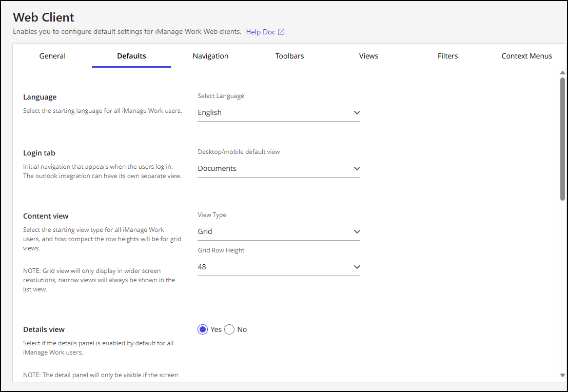The image size is (568, 392).
Task: Switch to the General tab
Action: pos(52,56)
